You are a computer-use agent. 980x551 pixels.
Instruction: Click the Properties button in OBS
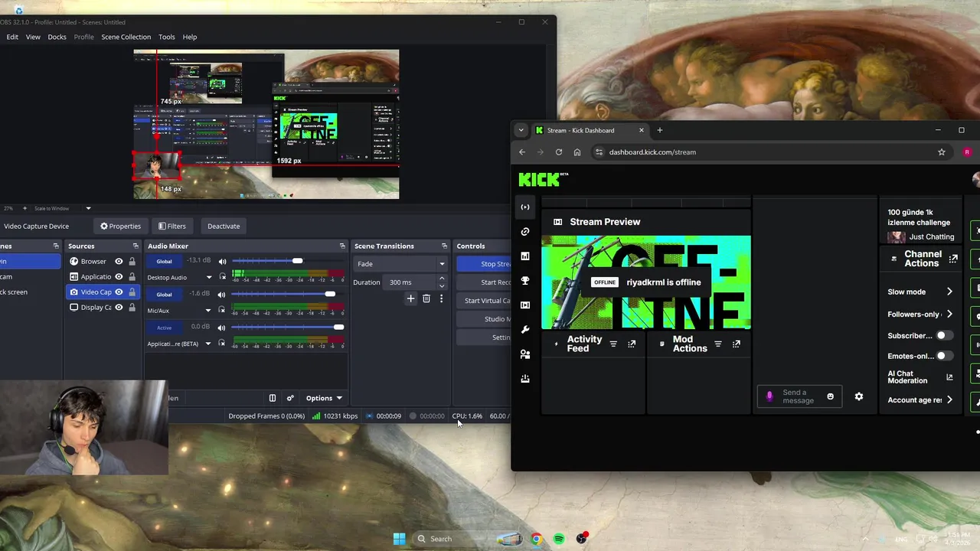coord(121,226)
